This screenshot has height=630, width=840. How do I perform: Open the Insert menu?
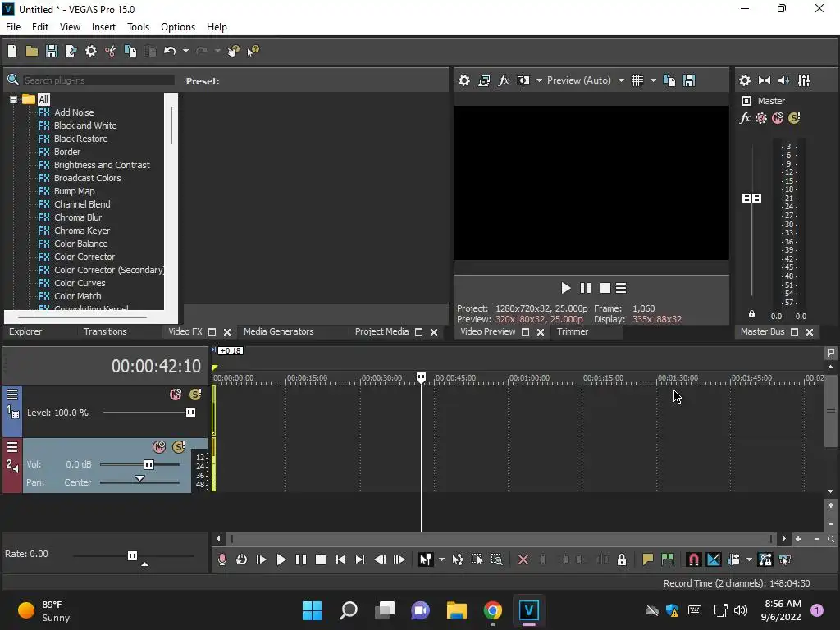click(x=103, y=27)
